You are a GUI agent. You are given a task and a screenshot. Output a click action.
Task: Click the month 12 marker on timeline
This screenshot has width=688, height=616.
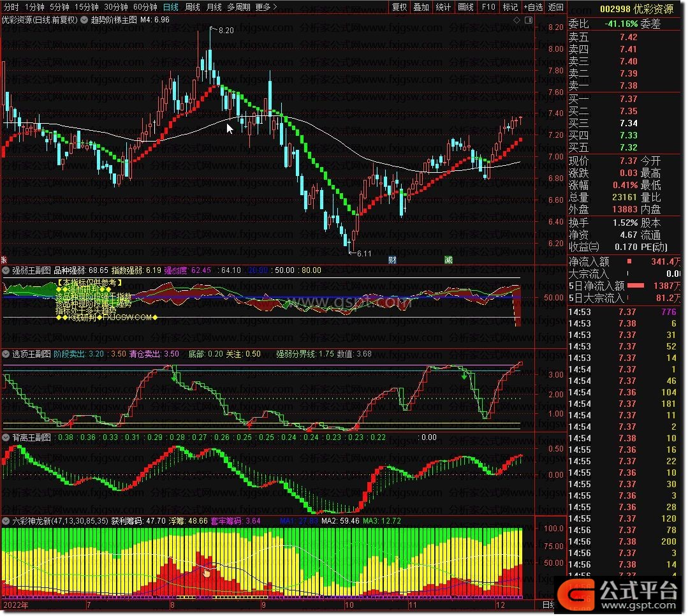pyautogui.click(x=500, y=605)
